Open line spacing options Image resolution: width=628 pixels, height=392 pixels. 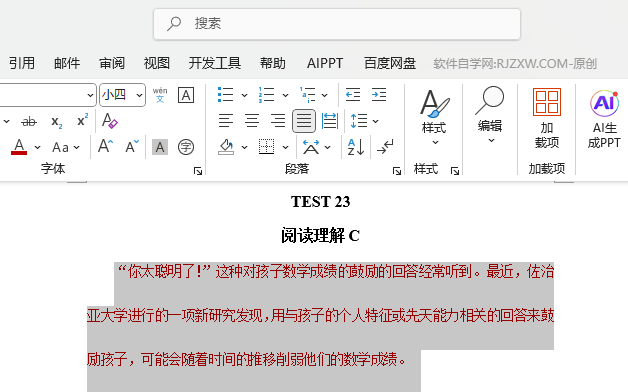click(x=364, y=121)
